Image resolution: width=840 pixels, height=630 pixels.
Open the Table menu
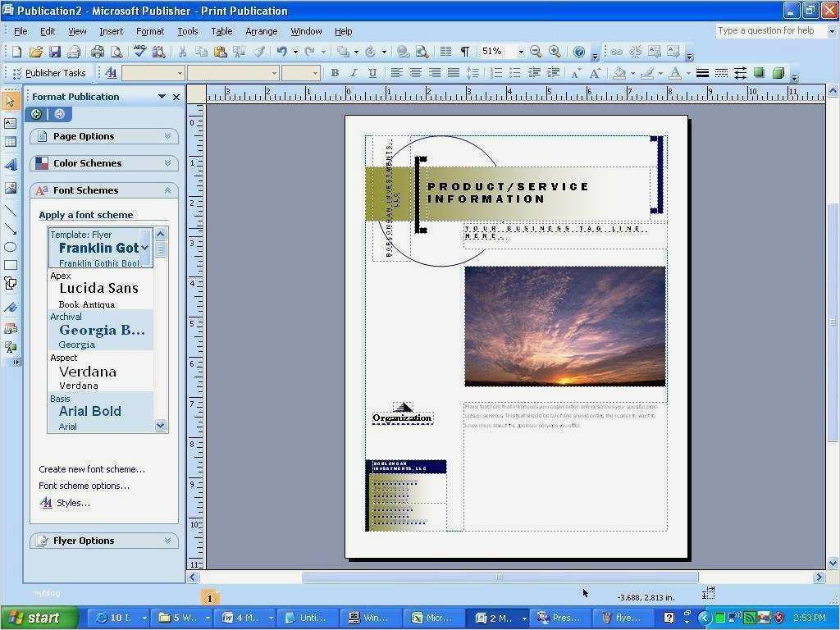pyautogui.click(x=221, y=31)
